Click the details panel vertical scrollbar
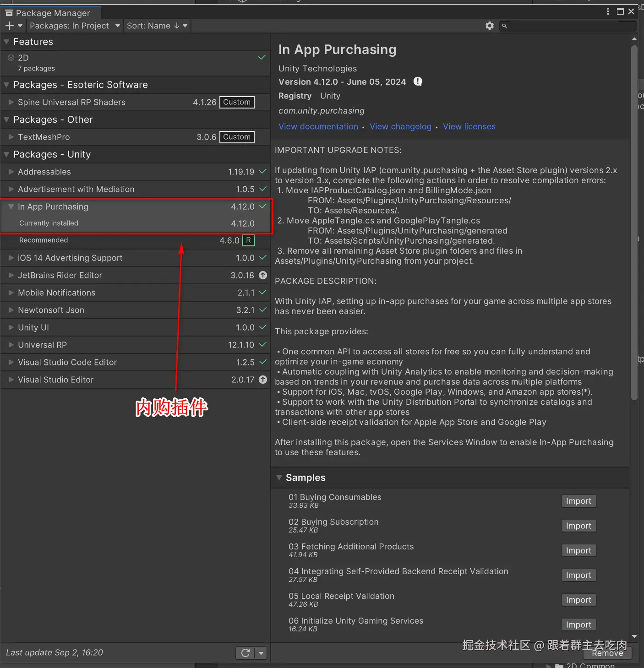644x668 pixels. tap(634, 223)
